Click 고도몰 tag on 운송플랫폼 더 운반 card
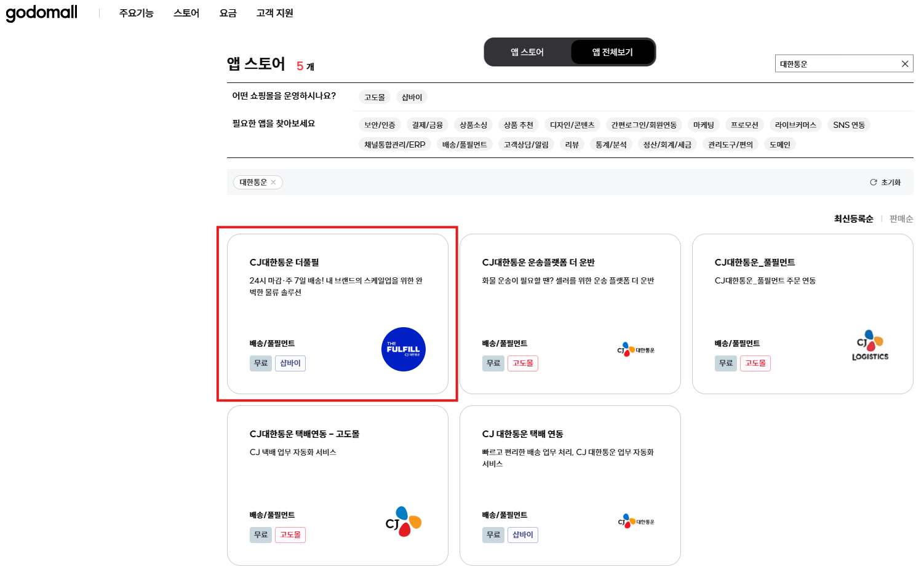 point(523,363)
